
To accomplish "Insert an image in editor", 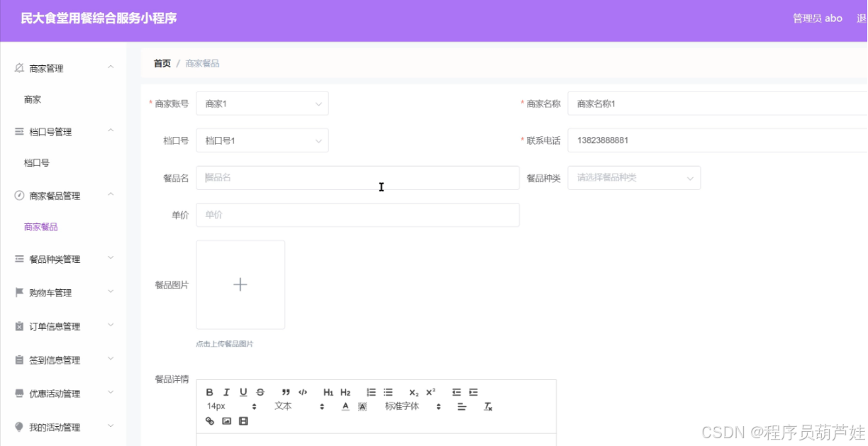I will click(x=227, y=421).
